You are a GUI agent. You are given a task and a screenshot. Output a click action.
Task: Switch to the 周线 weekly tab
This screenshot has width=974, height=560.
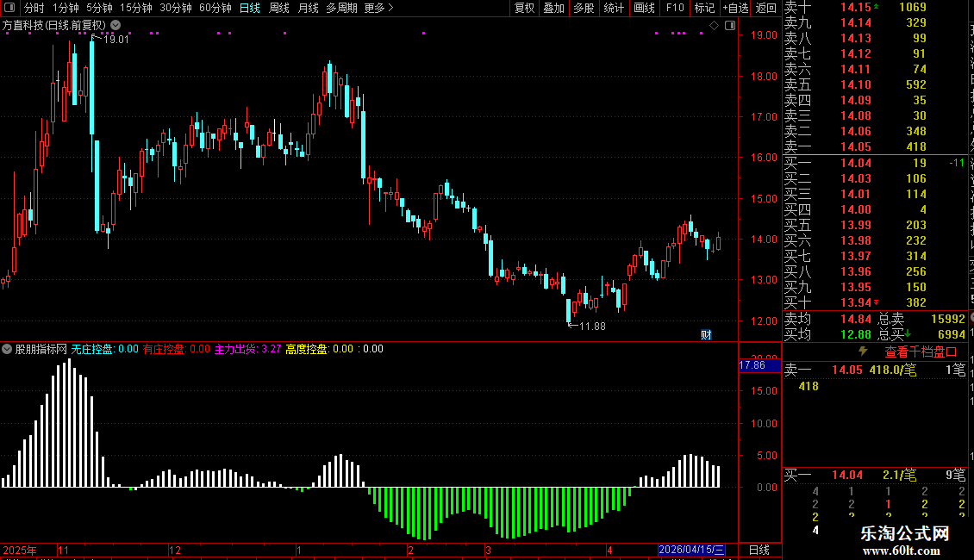pyautogui.click(x=279, y=8)
